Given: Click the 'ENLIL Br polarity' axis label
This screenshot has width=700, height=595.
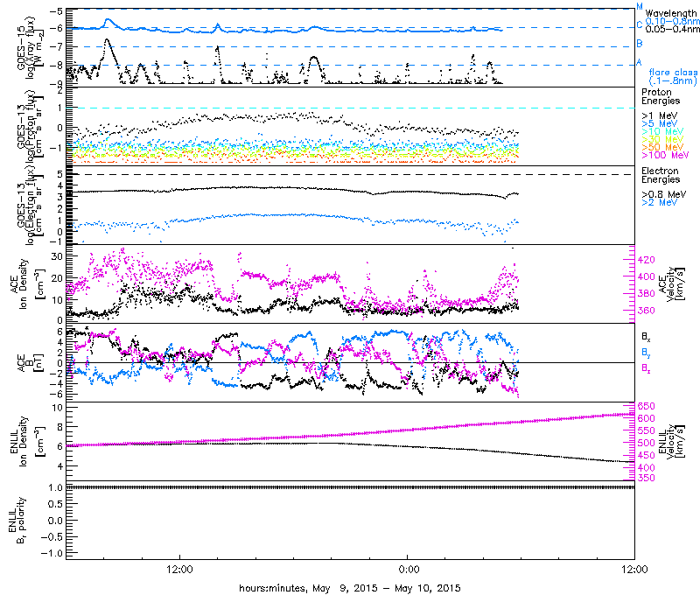Looking at the screenshot, I should (17, 520).
